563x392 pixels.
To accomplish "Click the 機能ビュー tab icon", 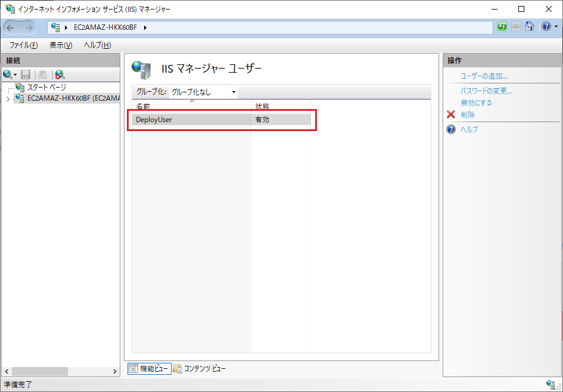I will pos(133,368).
